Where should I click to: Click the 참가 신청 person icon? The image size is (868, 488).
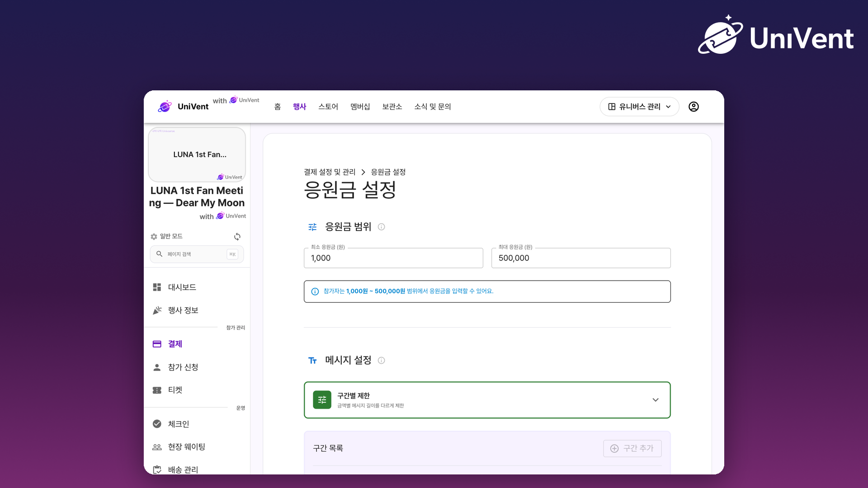[x=157, y=367]
